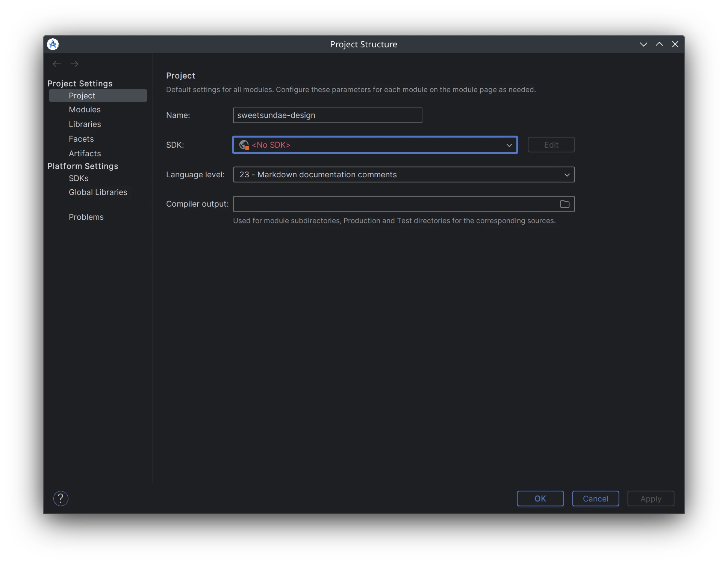728x565 pixels.
Task: Apply the project changes
Action: click(651, 499)
